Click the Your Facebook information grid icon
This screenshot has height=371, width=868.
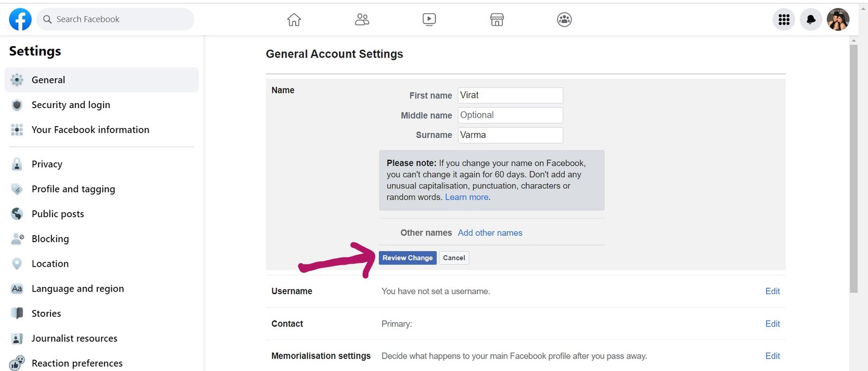[17, 130]
